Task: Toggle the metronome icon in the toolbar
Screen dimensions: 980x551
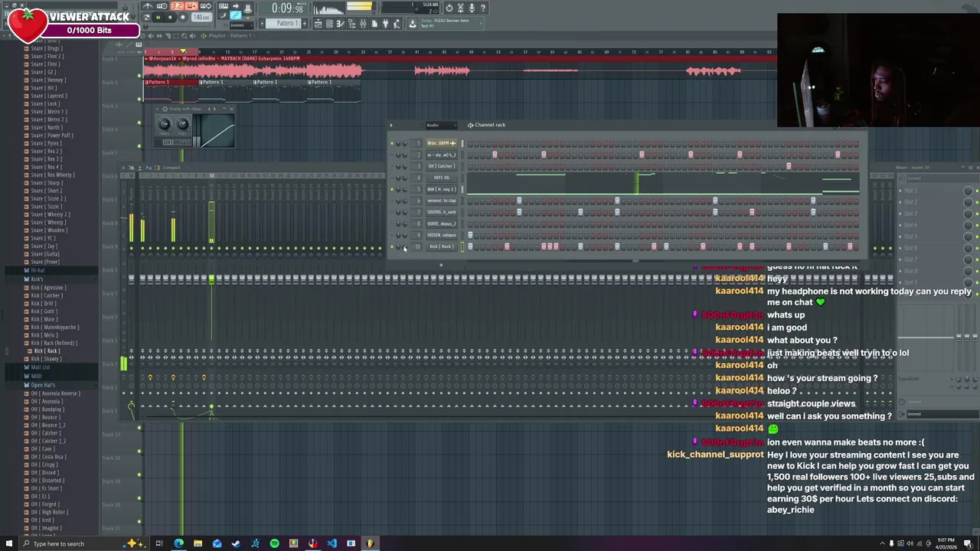Action: point(149,6)
